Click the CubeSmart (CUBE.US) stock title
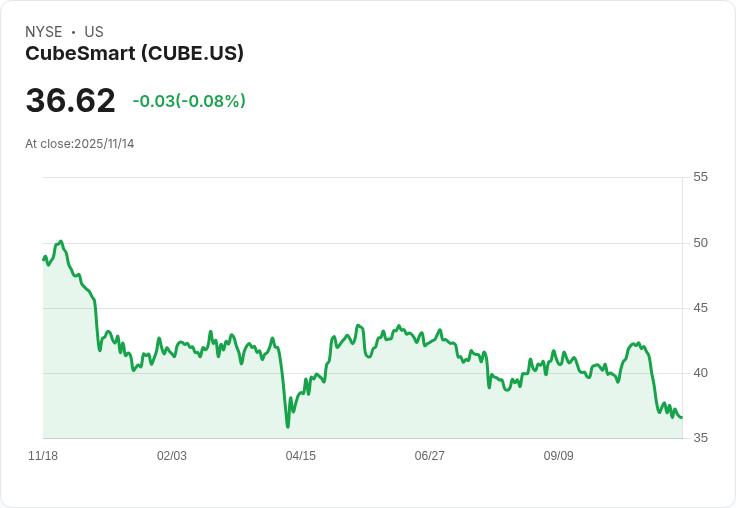 click(134, 53)
